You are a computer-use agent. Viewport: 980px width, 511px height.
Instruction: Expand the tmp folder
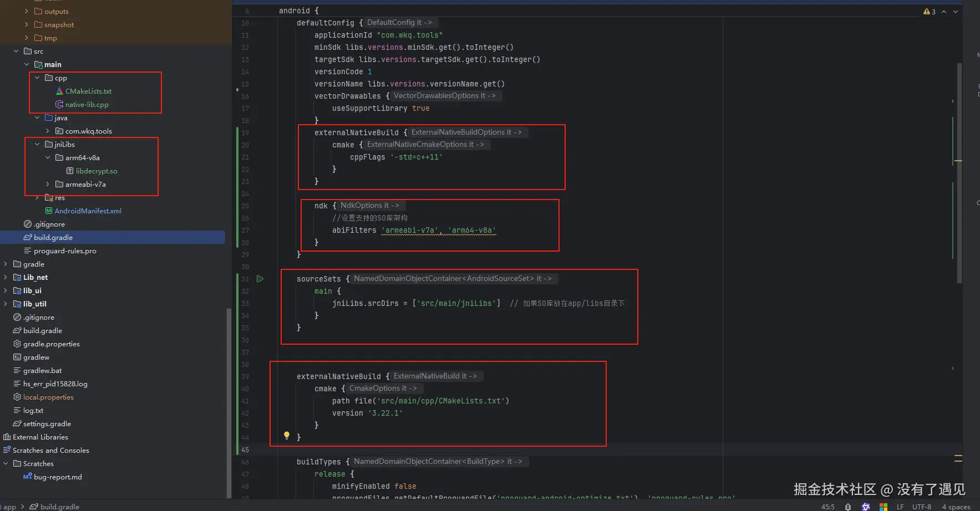[x=27, y=38]
